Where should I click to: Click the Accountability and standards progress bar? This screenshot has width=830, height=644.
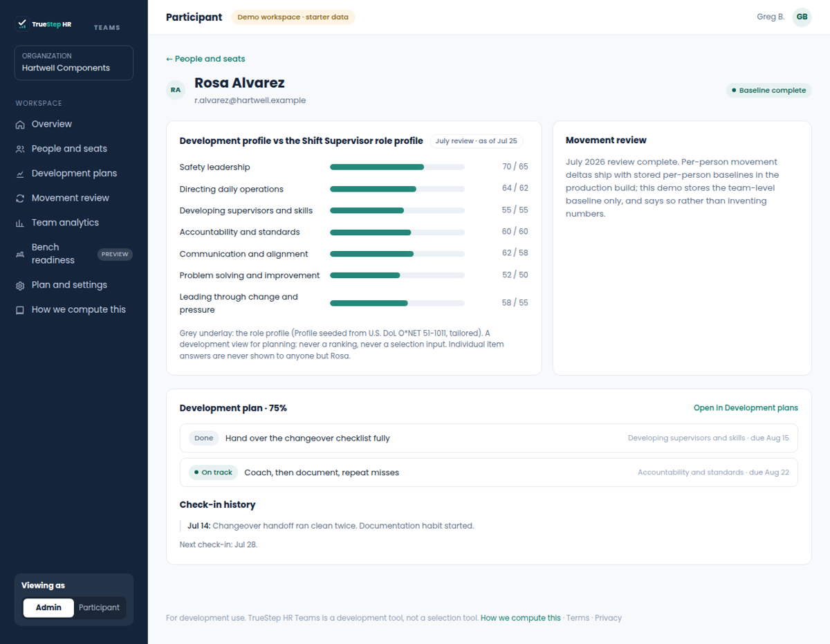[397, 232]
